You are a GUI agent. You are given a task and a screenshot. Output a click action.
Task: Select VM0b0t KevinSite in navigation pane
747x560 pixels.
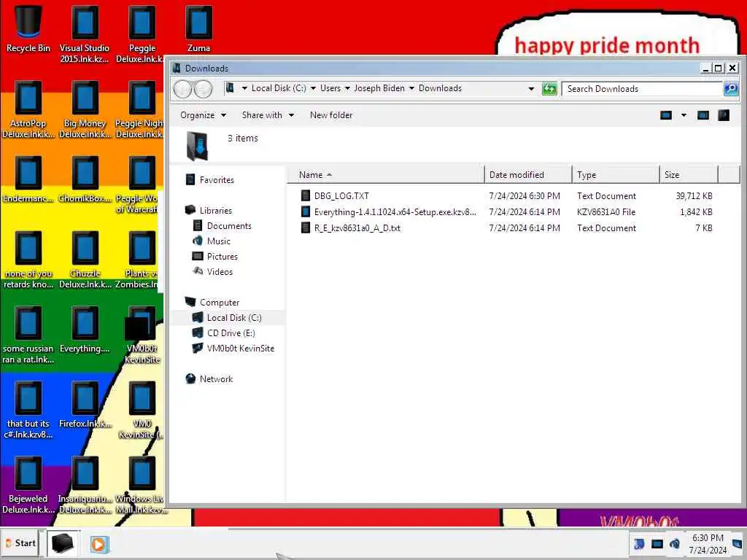tap(233, 348)
